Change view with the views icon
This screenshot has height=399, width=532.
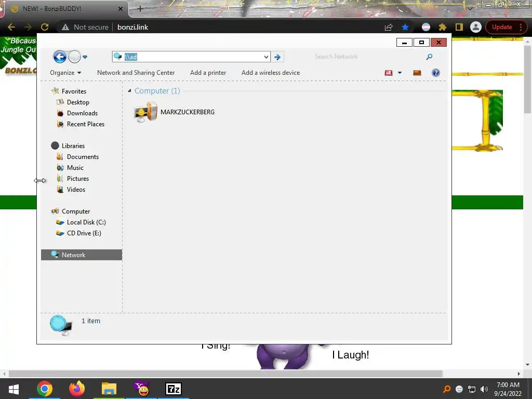(389, 73)
